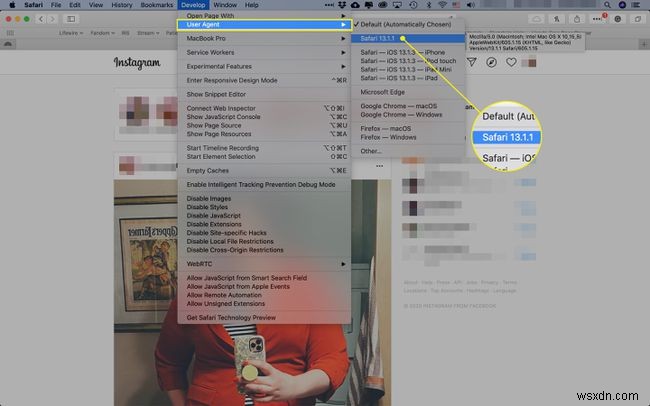This screenshot has width=650, height=406.
Task: Choose Empty Caches
Action: point(264,170)
